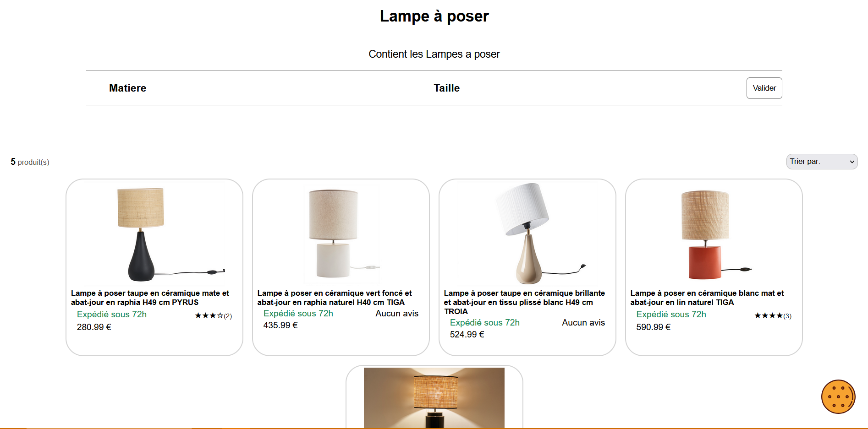This screenshot has height=429, width=868.
Task: Click the Valider filter button
Action: pyautogui.click(x=764, y=88)
